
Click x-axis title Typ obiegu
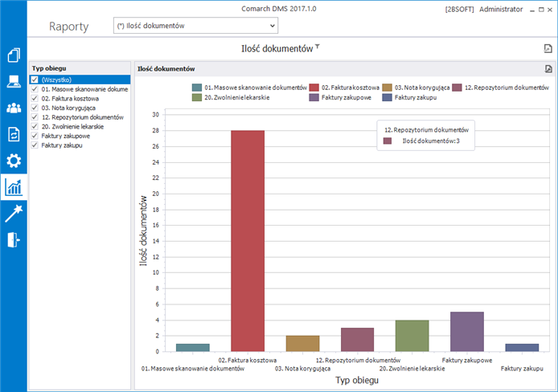357,380
